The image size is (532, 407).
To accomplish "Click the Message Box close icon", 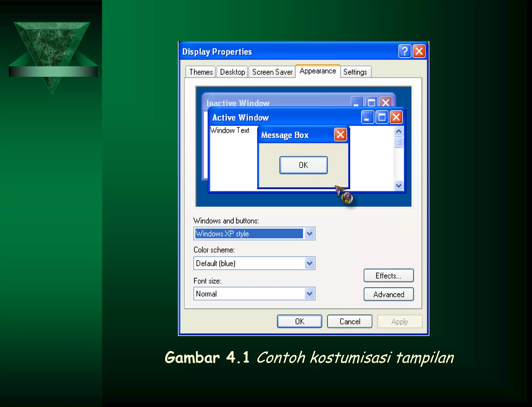I will pyautogui.click(x=340, y=135).
